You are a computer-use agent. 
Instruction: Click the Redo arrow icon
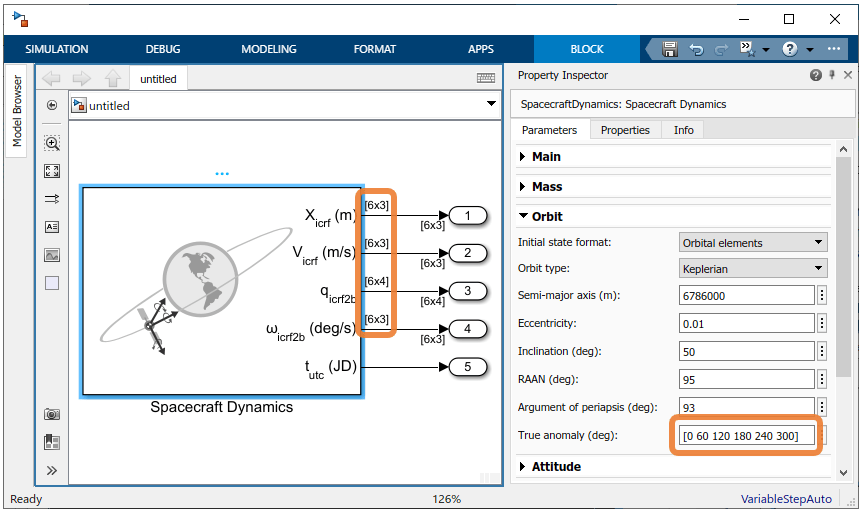721,50
